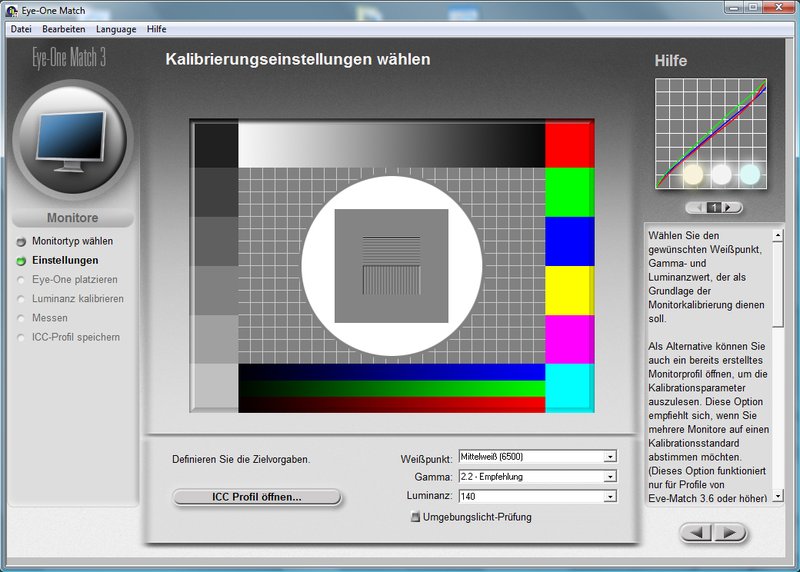The width and height of the screenshot is (800, 572).
Task: Click the cool bluish circle in help image
Action: coord(750,175)
